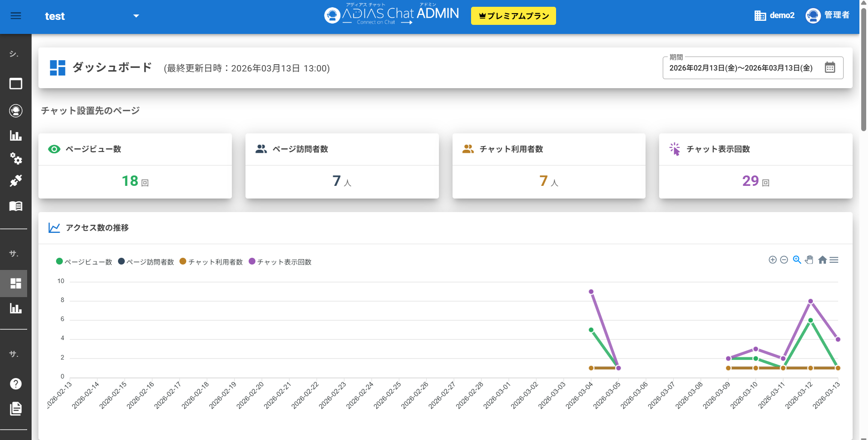Click green data point at 2026-03-12
Viewport: 868px width, 440px height.
(x=811, y=320)
